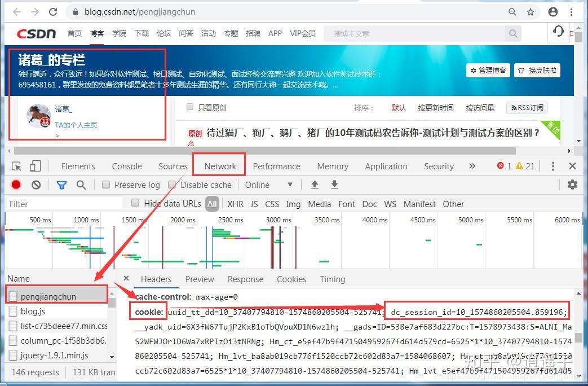Toggle the blue filter funnel icon
The height and width of the screenshot is (386, 588).
(61, 185)
